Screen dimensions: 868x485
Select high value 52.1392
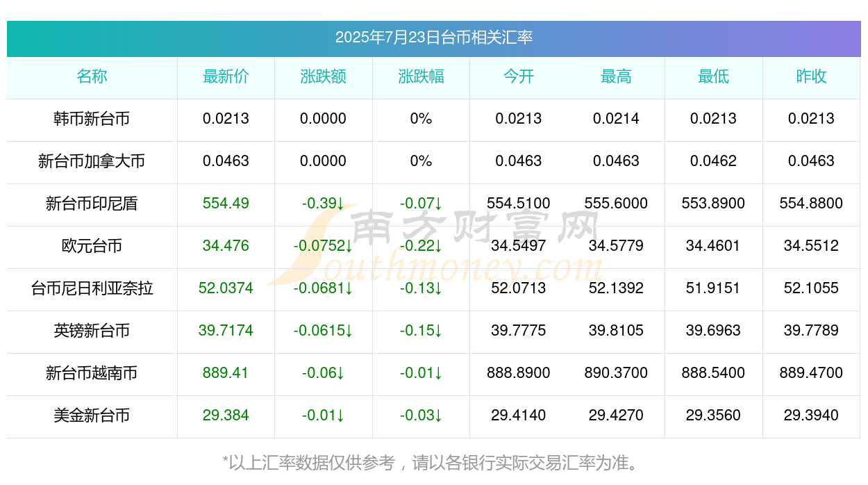(616, 288)
